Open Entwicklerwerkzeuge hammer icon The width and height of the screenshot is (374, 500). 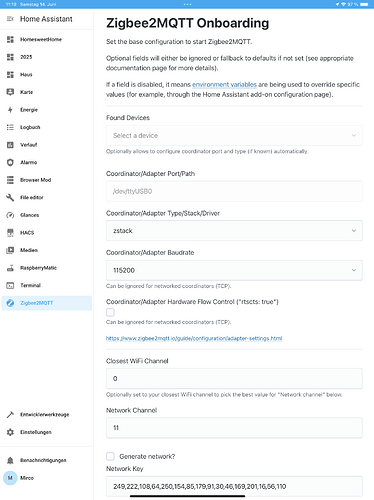[x=10, y=414]
